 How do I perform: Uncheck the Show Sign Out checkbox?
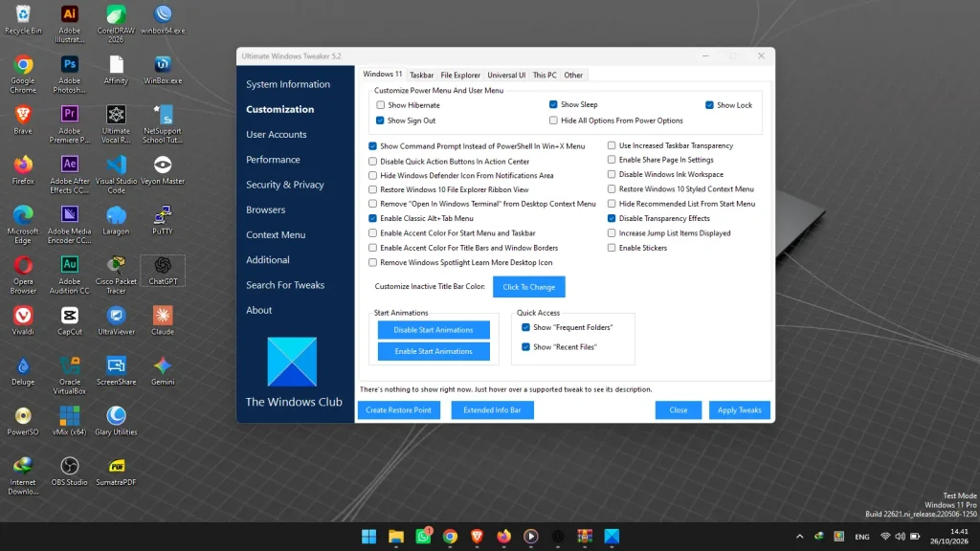coord(380,120)
